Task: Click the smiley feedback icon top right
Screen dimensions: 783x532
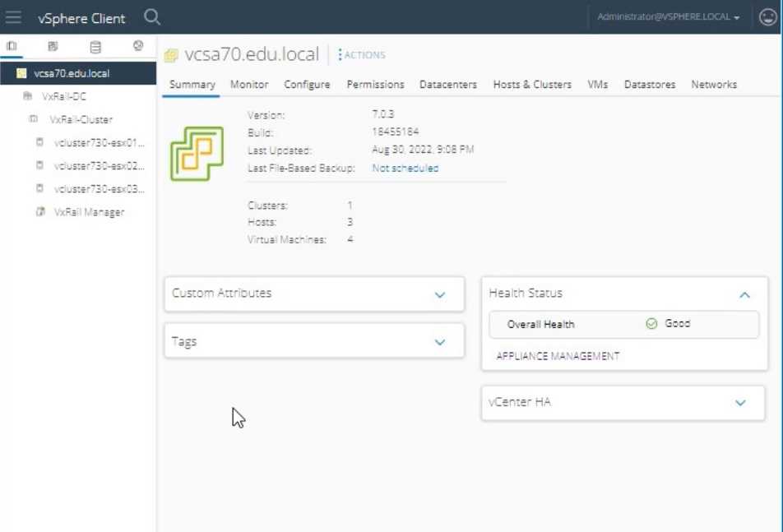Action: 767,17
